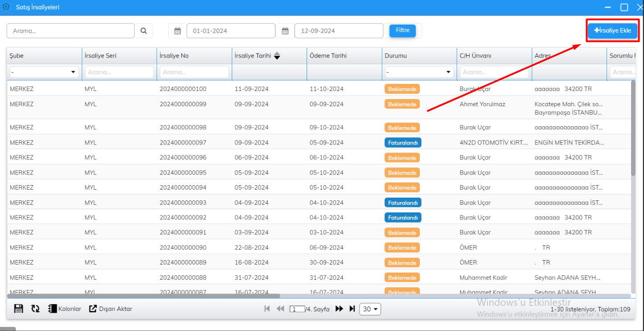Viewport: 644px width, 331px height.
Task: Click the vertical scrollbar of the table
Action: [633, 129]
